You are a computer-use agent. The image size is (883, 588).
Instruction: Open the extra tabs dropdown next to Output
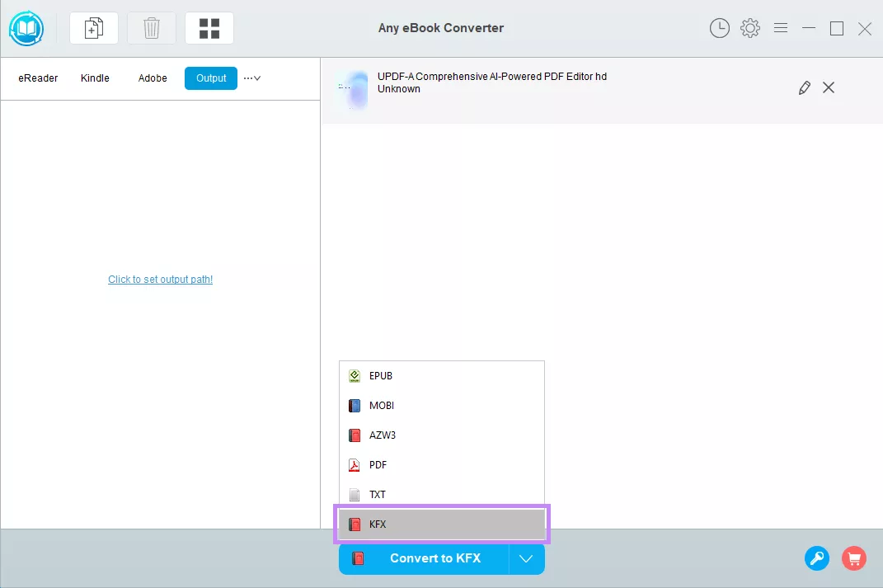click(x=251, y=78)
